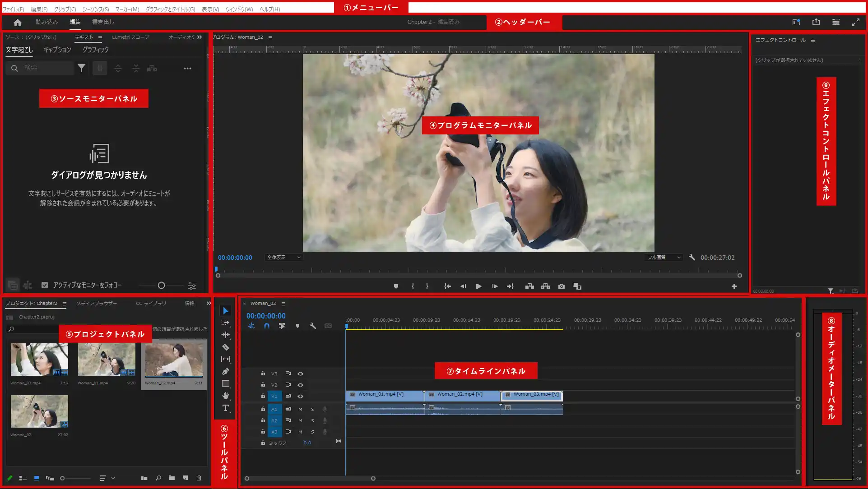The image size is (868, 489).
Task: Click the Delete trash icon in Project panel
Action: [199, 478]
